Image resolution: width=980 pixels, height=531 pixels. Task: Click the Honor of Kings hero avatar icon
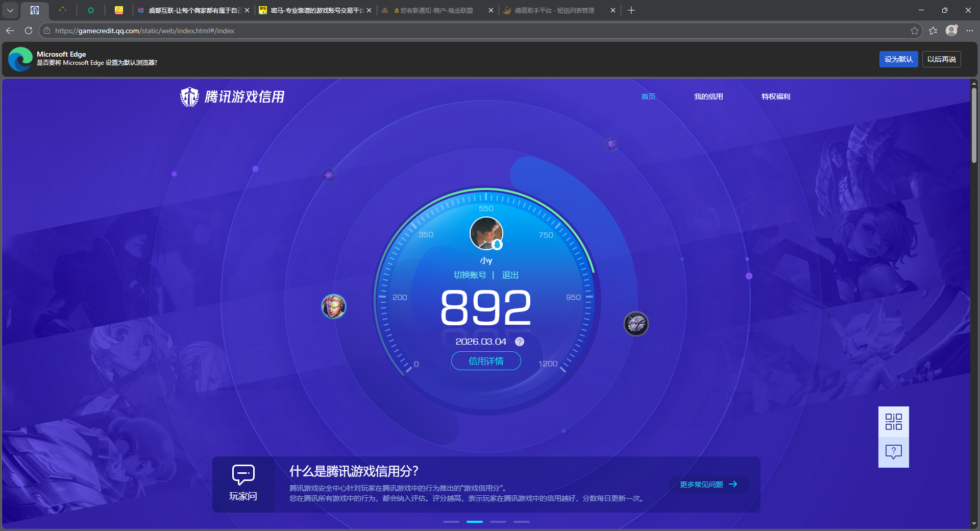[x=334, y=306]
